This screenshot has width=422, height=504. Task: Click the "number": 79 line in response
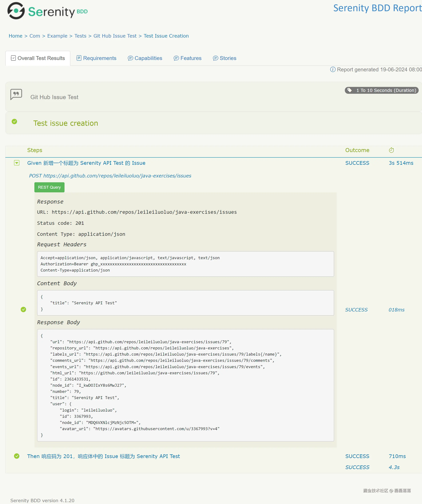tap(65, 391)
